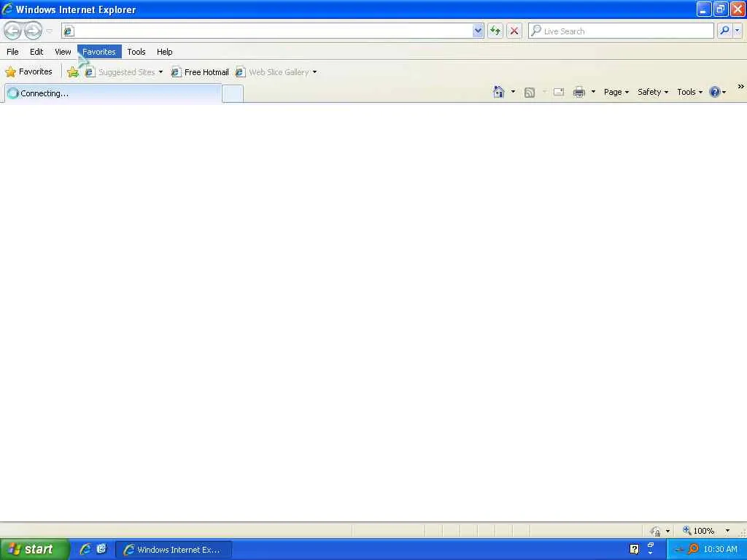Open the recent pages dropdown arrow
The image size is (747, 560).
click(x=49, y=31)
